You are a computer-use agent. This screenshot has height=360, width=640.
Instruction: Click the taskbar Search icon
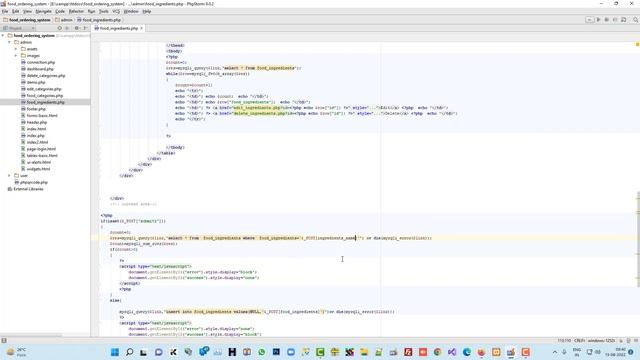click(x=129, y=352)
